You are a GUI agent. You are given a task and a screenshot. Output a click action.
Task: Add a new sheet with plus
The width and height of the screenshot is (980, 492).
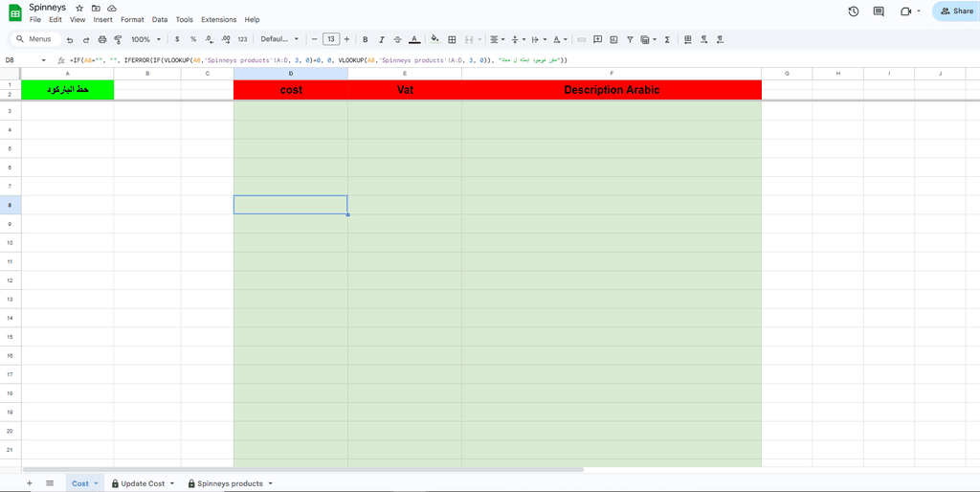pyautogui.click(x=30, y=483)
